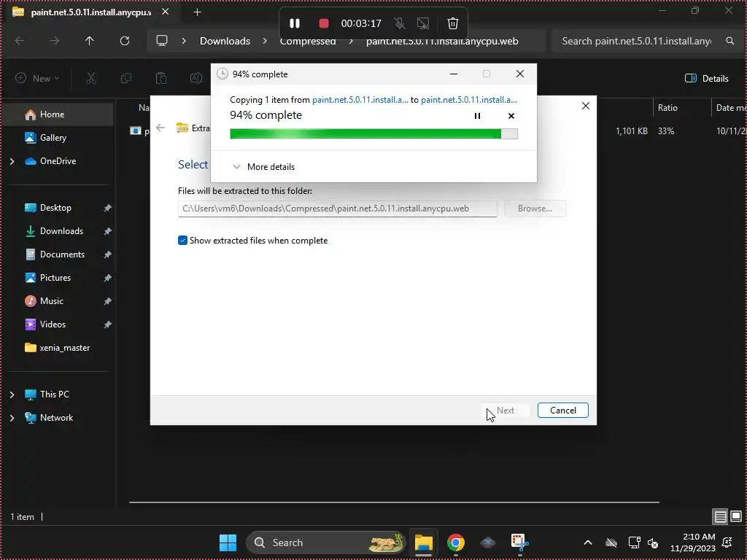747x560 pixels.
Task: Click Downloads in the address breadcrumb
Action: point(225,41)
